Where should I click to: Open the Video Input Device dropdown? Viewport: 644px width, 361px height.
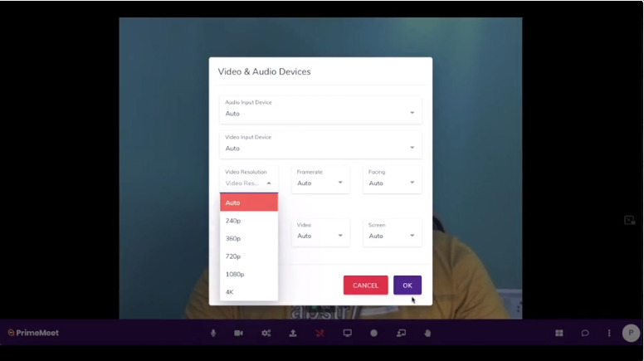pyautogui.click(x=320, y=144)
